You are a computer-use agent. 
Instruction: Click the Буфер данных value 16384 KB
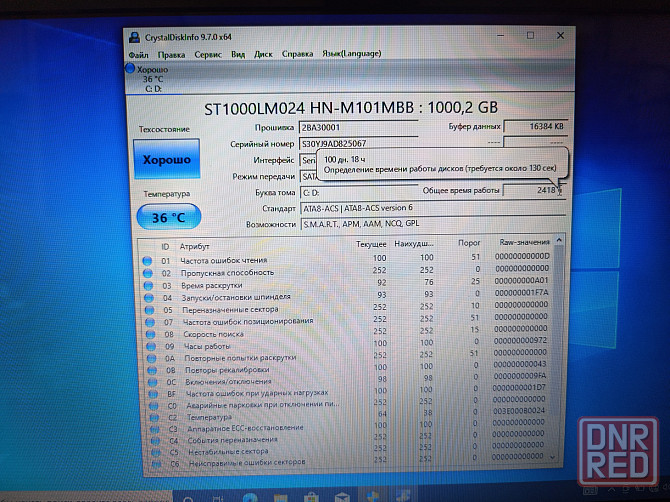(535, 126)
